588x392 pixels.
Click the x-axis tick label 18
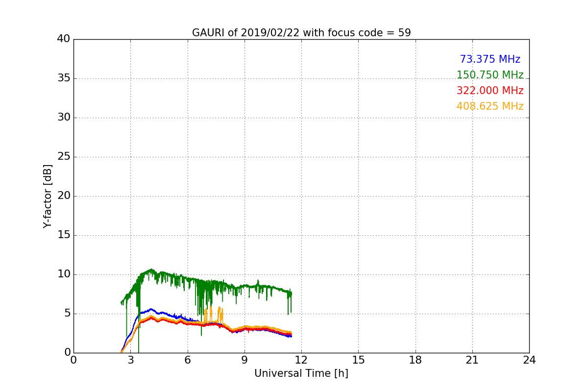point(416,360)
